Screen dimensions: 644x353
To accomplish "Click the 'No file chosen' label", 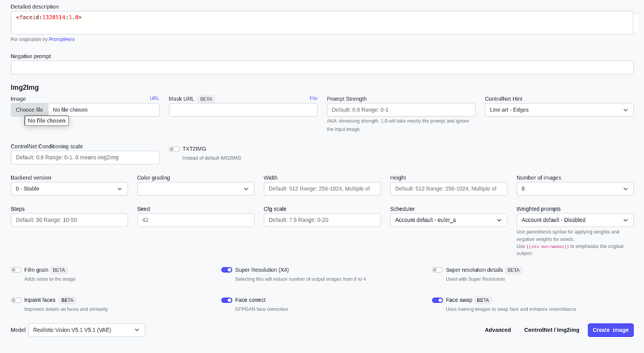I will point(70,110).
